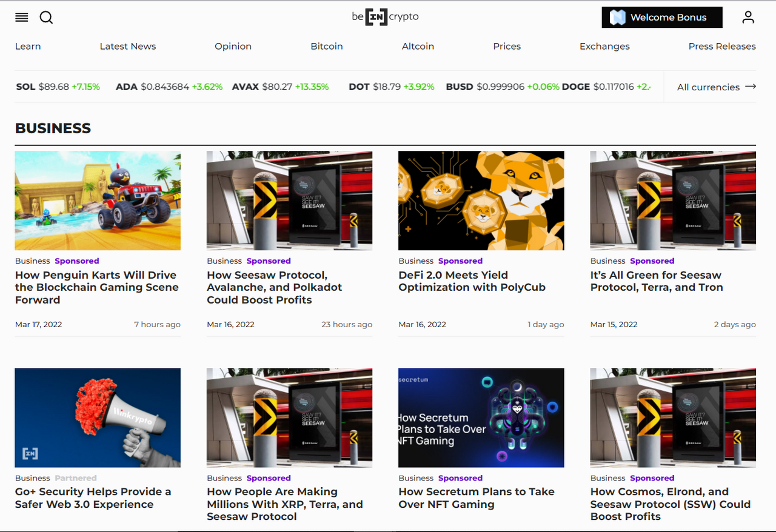This screenshot has height=532, width=776.
Task: Open the Penguin Karts article thumbnail
Action: (x=98, y=201)
